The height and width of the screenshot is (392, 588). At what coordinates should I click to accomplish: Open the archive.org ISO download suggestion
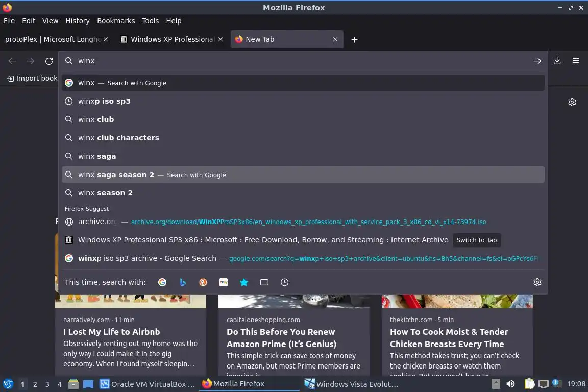tap(303, 222)
